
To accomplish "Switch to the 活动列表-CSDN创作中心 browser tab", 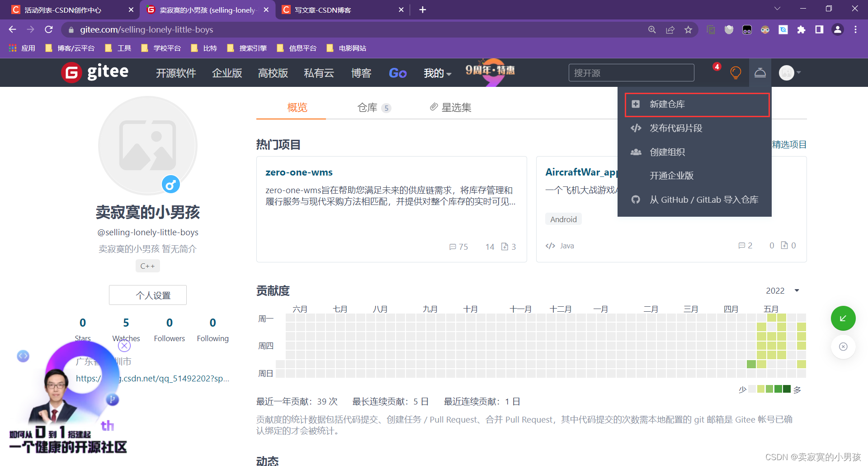I will tap(72, 10).
